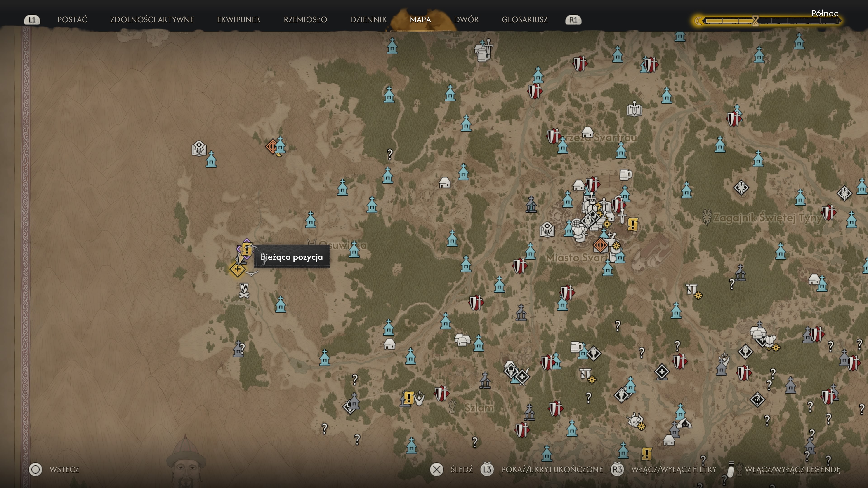Toggle POKAŻ/UKRYJ UKOŃCZONE completed markers
Image resolution: width=868 pixels, height=488 pixels.
tap(542, 469)
